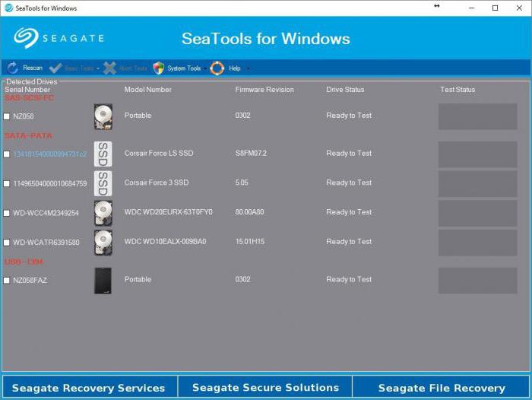The image size is (532, 400).
Task: Click Ready to Test for WD-WCC4M2349254
Action: [x=349, y=212]
